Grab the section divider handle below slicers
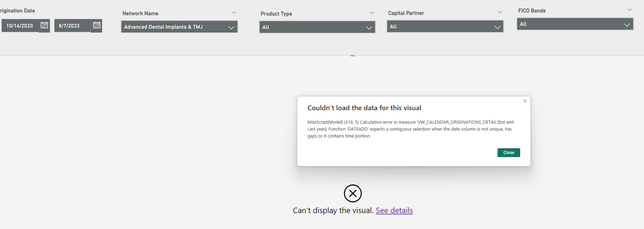Viewport: 644px width, 229px height. click(353, 55)
